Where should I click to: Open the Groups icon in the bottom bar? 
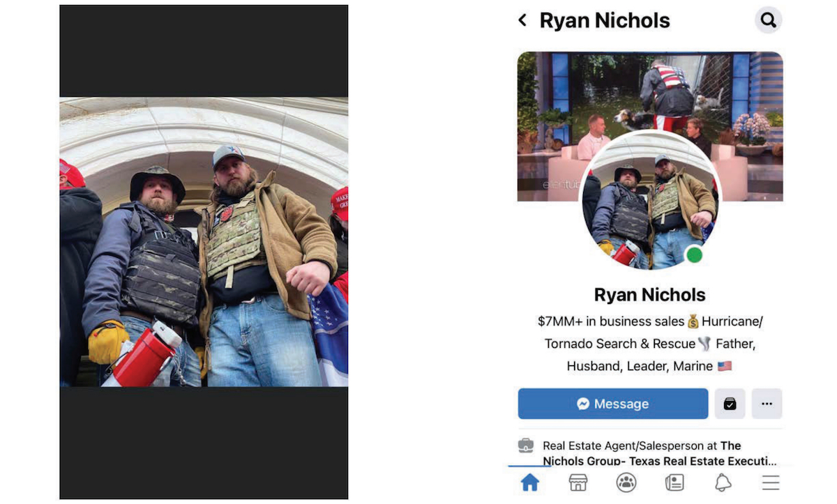coord(626,482)
